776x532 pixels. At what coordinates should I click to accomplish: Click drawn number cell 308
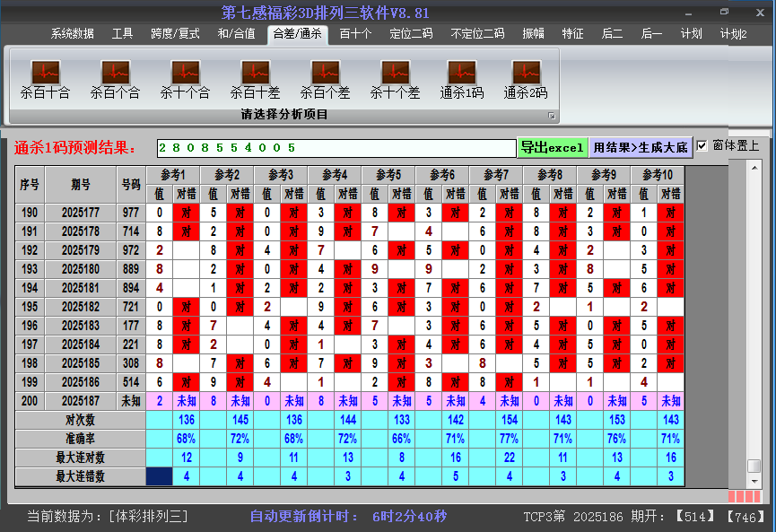(x=131, y=363)
